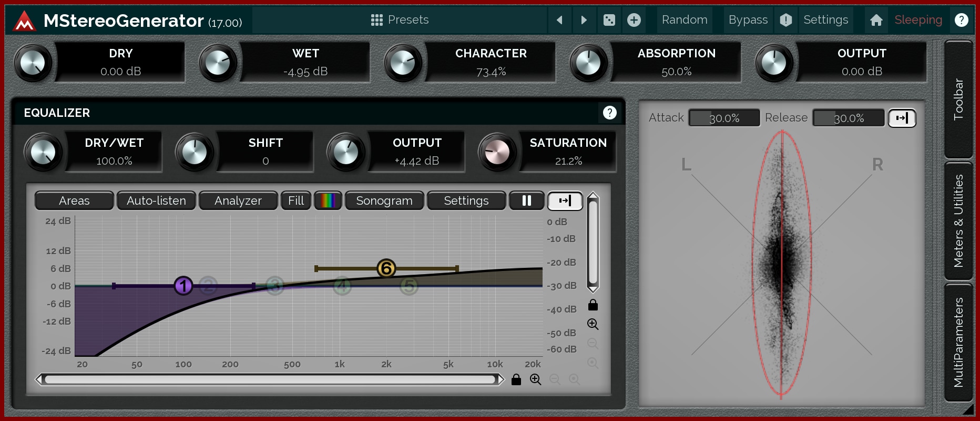The image size is (980, 421).
Task: Toggle the Bypass button
Action: [x=748, y=20]
